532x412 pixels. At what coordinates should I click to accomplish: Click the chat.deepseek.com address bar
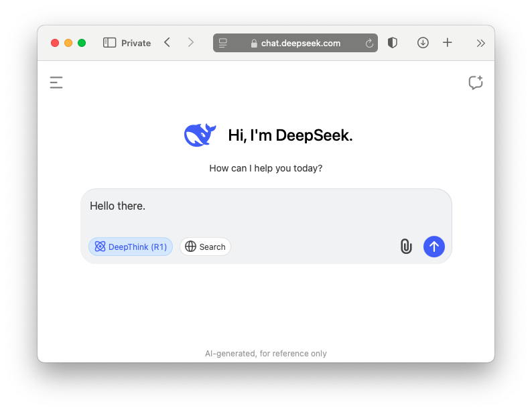(x=295, y=43)
